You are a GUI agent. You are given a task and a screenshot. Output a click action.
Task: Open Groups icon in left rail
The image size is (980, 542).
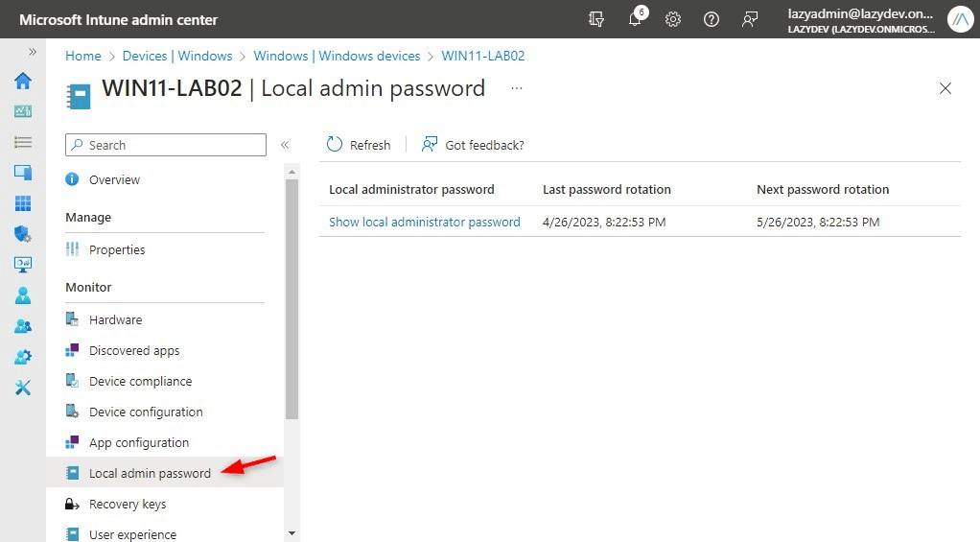pyautogui.click(x=23, y=326)
